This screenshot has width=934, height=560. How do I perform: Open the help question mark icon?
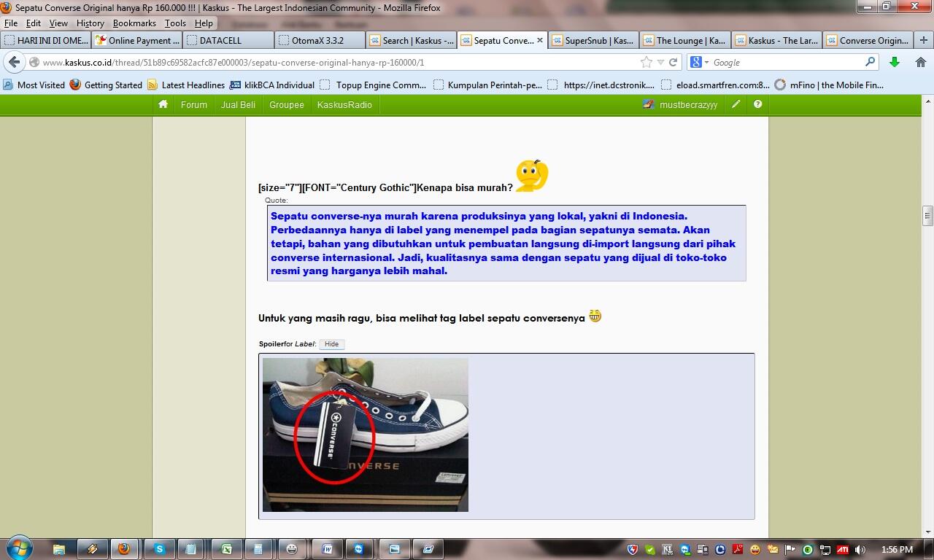[x=757, y=104]
